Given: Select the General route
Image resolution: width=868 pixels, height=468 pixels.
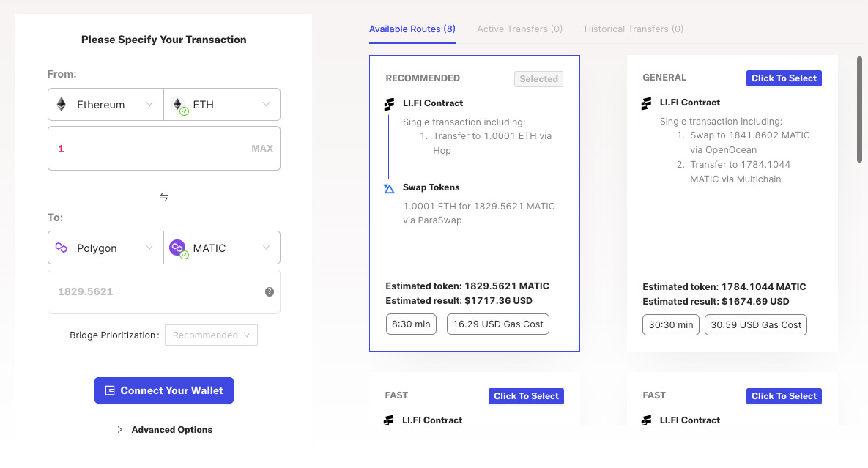Looking at the screenshot, I should click(x=784, y=78).
